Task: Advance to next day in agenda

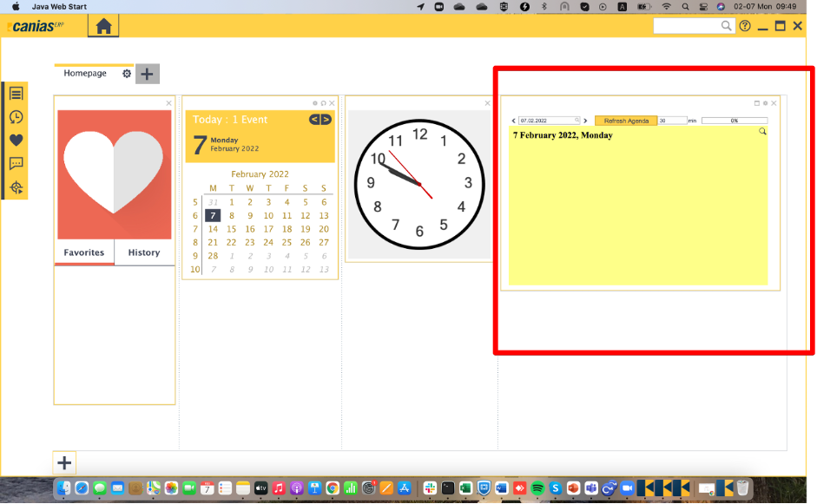Action: (x=586, y=121)
